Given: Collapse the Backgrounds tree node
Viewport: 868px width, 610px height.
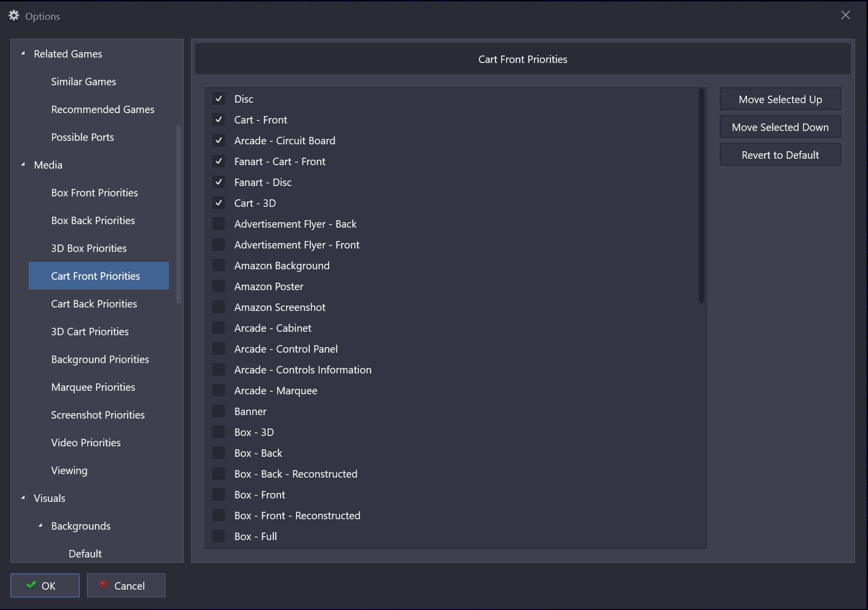Looking at the screenshot, I should pyautogui.click(x=40, y=526).
